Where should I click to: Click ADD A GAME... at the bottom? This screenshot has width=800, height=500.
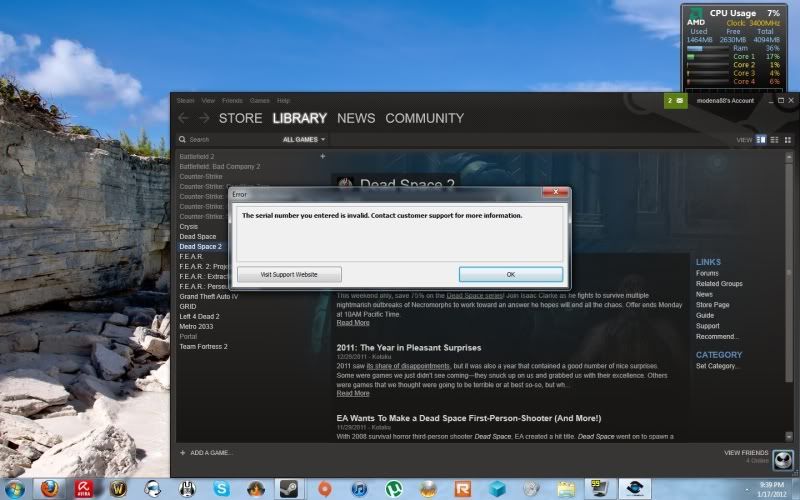point(207,453)
